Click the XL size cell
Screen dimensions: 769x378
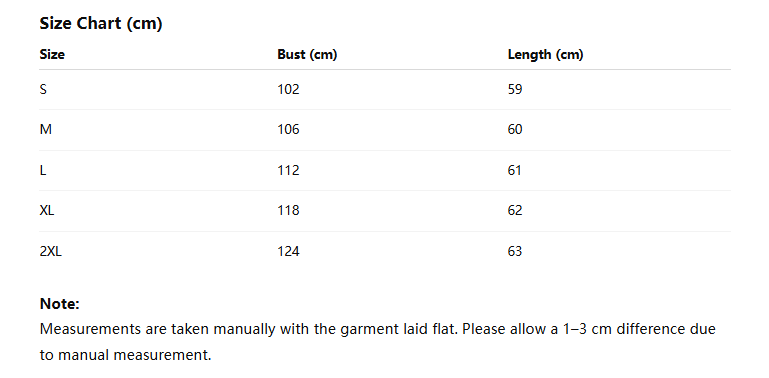tap(47, 210)
